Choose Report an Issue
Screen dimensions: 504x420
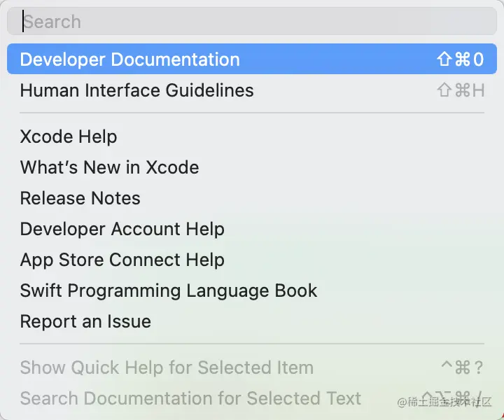point(252,321)
